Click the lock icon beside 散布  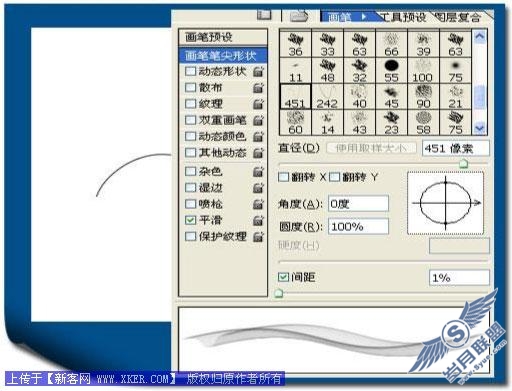[258, 88]
